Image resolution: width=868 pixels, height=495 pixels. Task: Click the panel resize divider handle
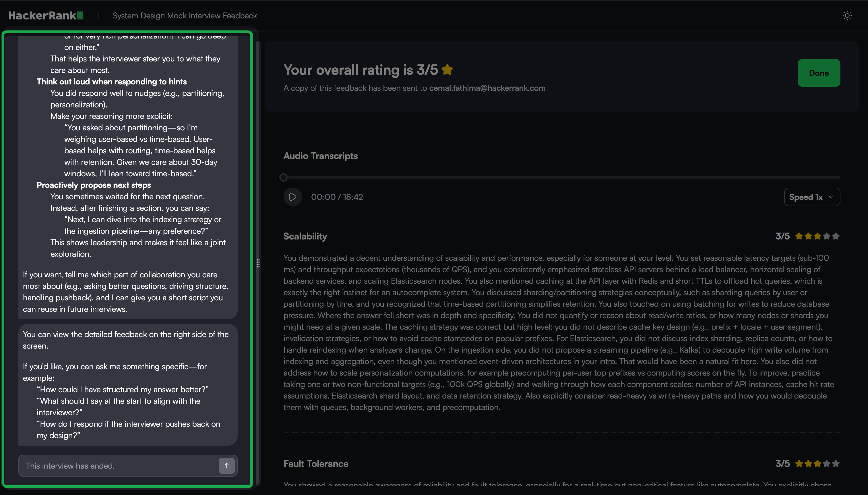[x=258, y=263]
